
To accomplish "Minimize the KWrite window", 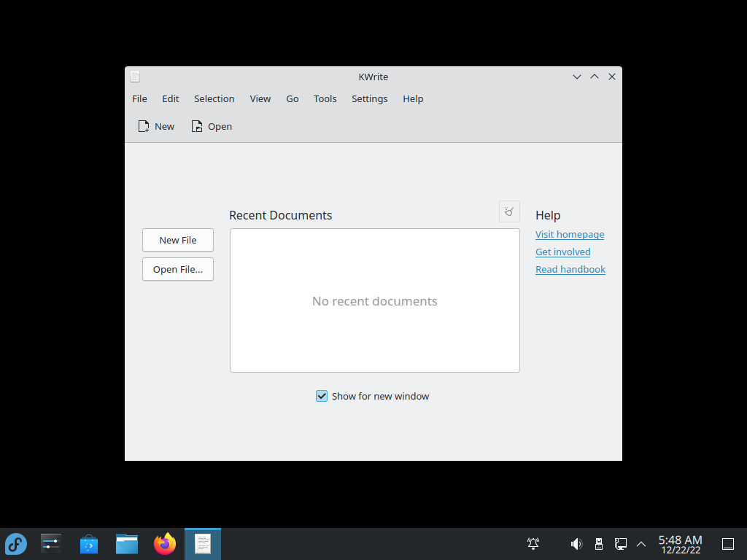I will click(577, 77).
